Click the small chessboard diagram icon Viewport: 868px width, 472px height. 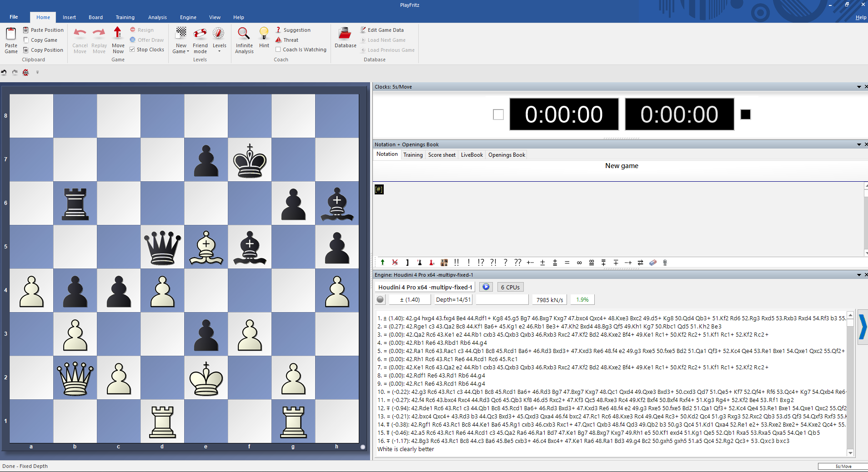[444, 262]
